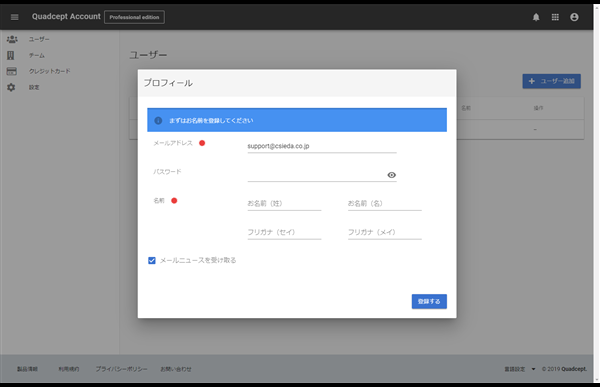This screenshot has height=387, width=600.
Task: Click the team building sidebar icon
Action: pos(11,55)
